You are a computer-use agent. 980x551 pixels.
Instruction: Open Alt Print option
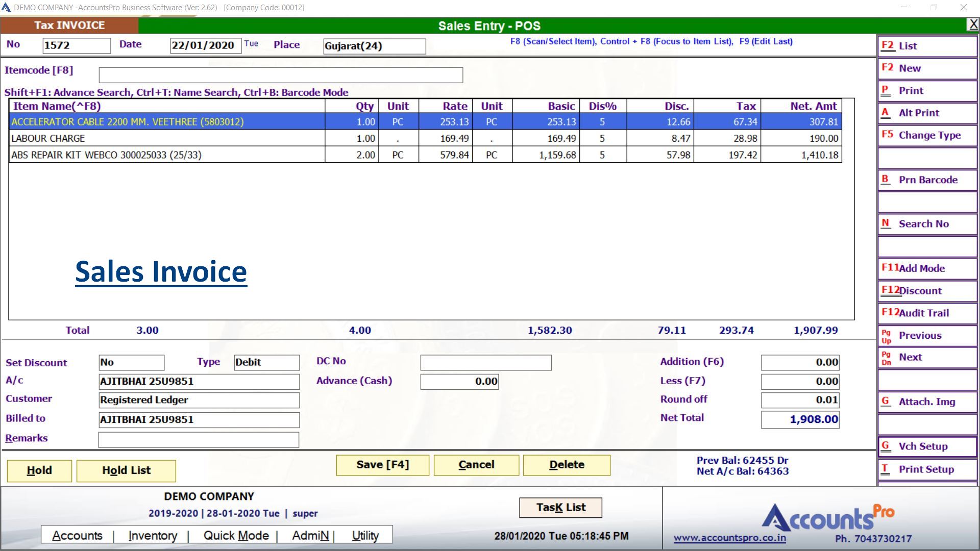927,113
